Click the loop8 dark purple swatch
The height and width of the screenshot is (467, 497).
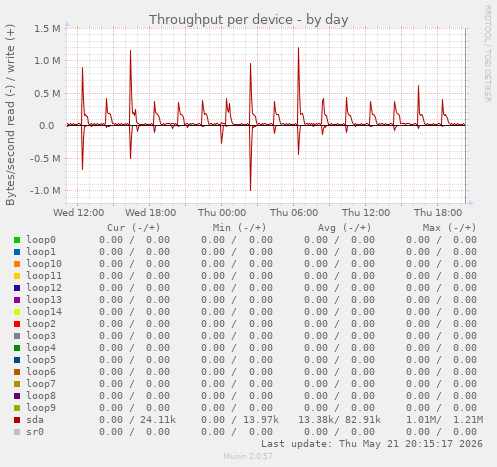tap(17, 396)
